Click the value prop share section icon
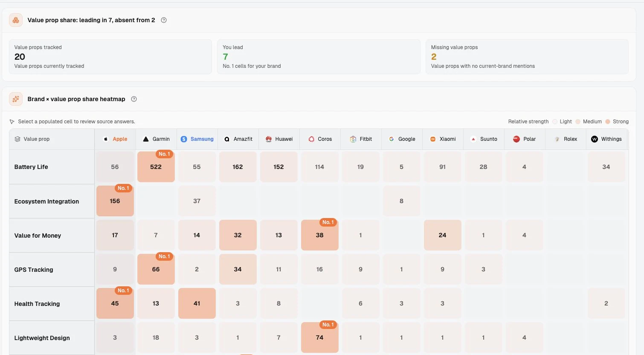 coord(16,20)
